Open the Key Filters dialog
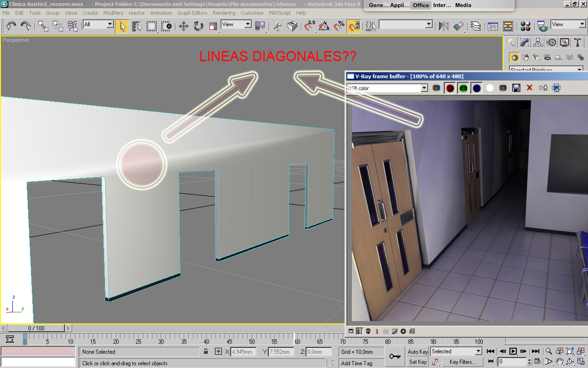This screenshot has height=368, width=588. coord(463,362)
